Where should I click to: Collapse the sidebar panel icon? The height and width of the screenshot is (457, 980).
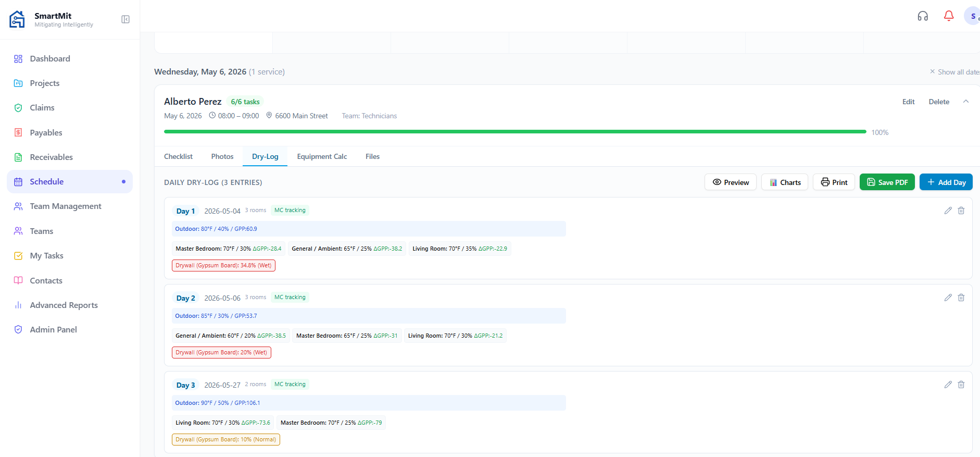[x=125, y=19]
